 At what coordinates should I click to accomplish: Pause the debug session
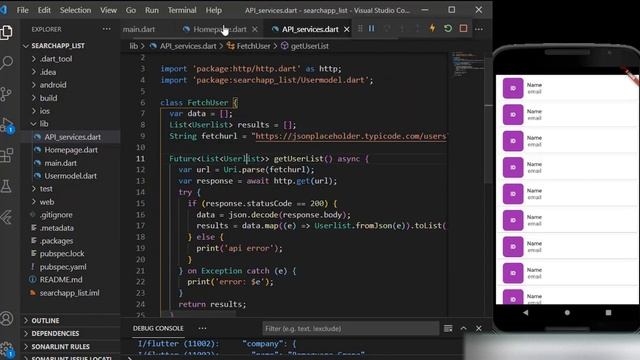[x=371, y=29]
